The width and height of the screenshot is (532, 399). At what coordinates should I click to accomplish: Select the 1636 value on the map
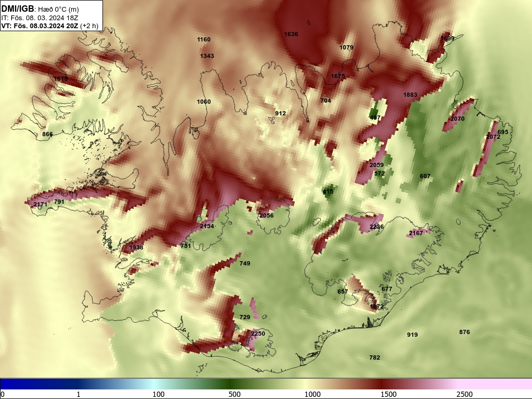[291, 34]
